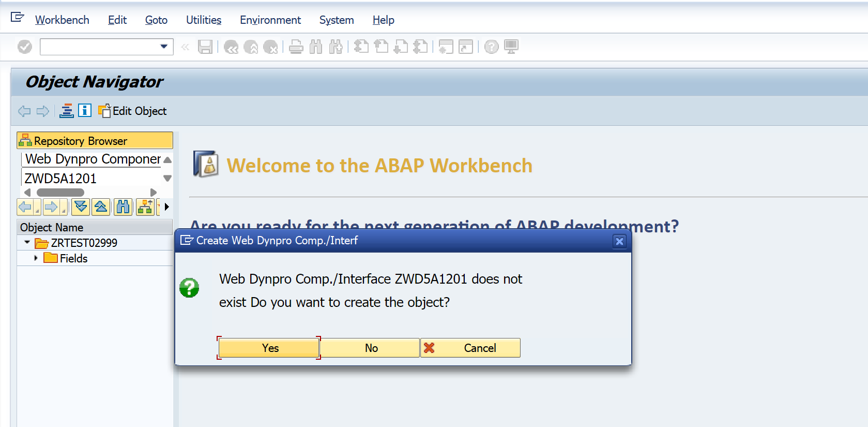
Task: Expand the Fields folder node
Action: [x=36, y=258]
